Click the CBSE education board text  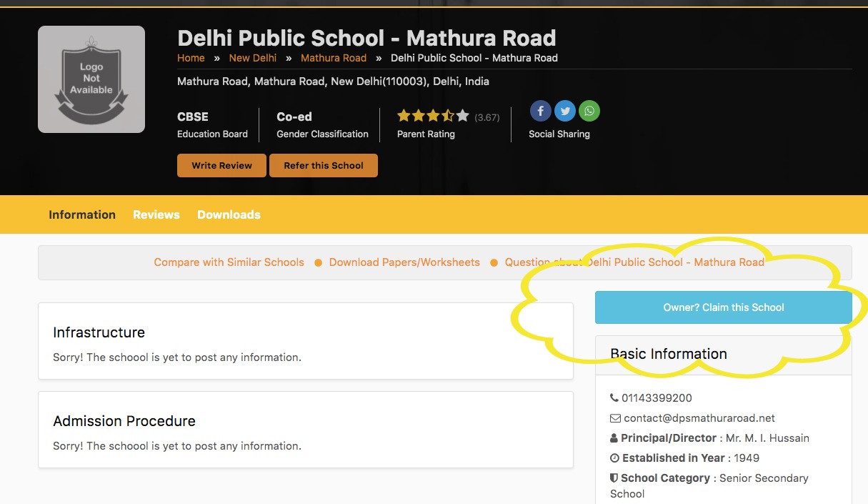[193, 117]
